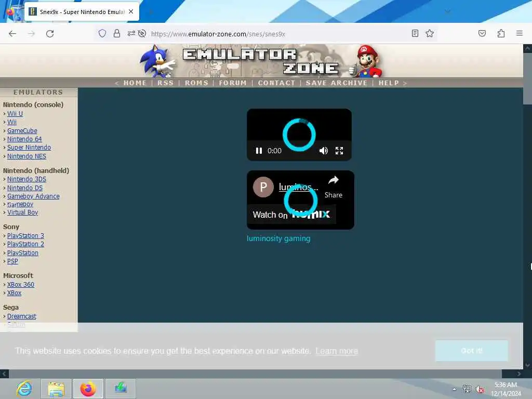Open Internet Explorer from the taskbar
Image resolution: width=532 pixels, height=399 pixels.
24,389
